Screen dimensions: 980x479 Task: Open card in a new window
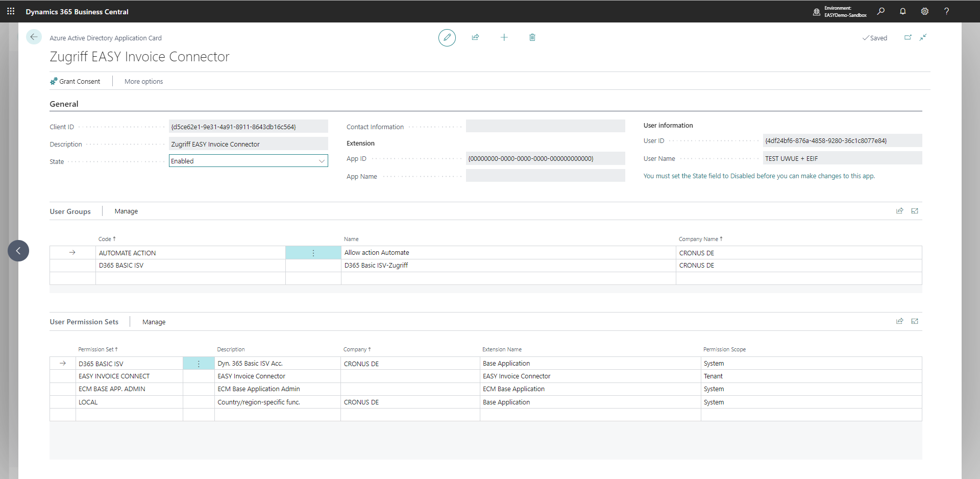(x=908, y=37)
